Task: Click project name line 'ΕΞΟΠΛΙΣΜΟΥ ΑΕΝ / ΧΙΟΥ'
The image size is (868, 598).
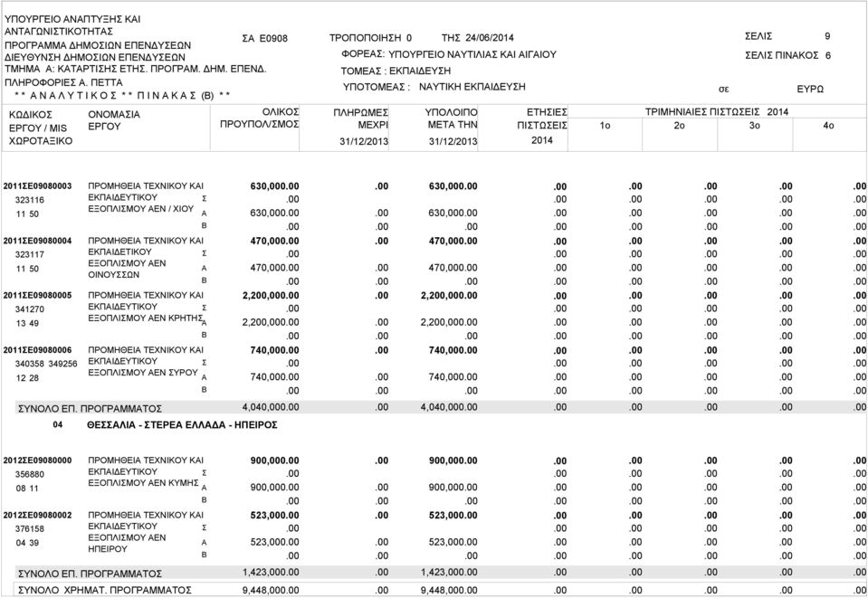Action: 140,209
